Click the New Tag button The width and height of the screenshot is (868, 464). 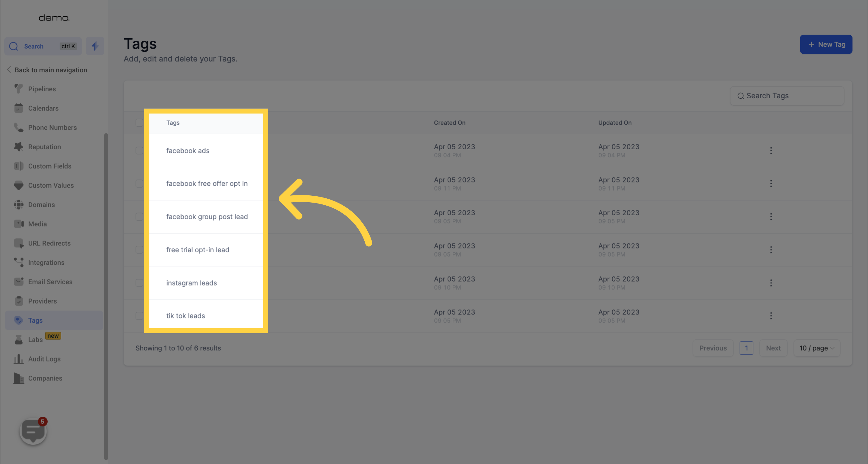(826, 44)
